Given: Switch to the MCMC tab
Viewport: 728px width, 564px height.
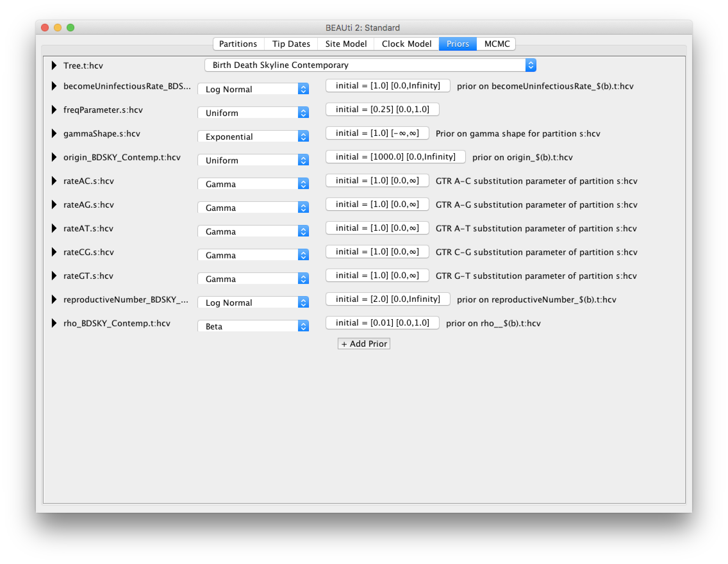Looking at the screenshot, I should [496, 44].
